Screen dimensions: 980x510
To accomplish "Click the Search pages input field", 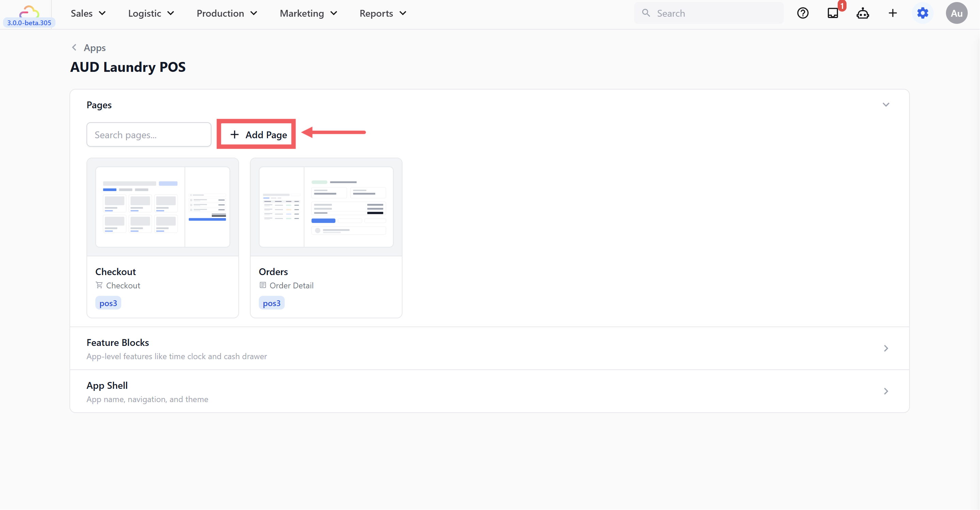I will tap(149, 134).
